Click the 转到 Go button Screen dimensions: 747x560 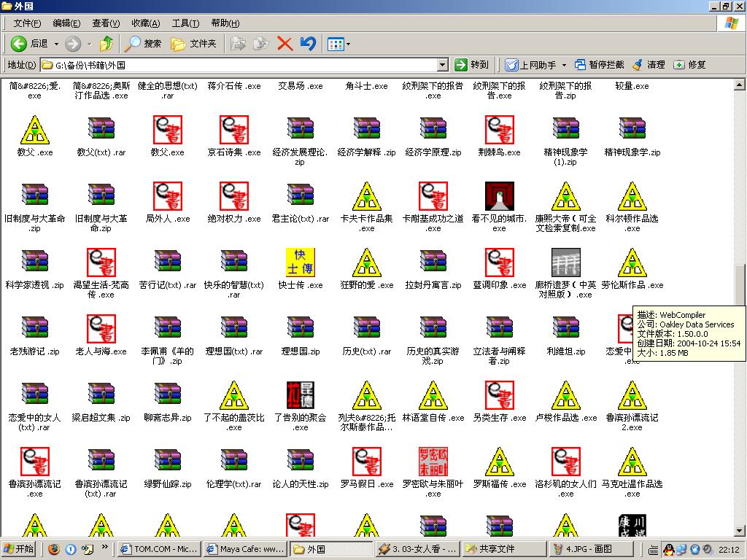(471, 65)
